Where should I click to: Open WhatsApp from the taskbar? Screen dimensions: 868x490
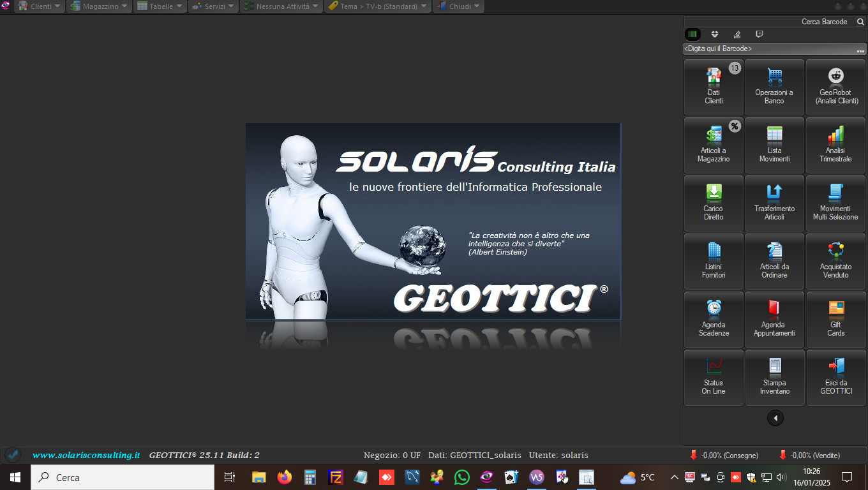(x=462, y=477)
